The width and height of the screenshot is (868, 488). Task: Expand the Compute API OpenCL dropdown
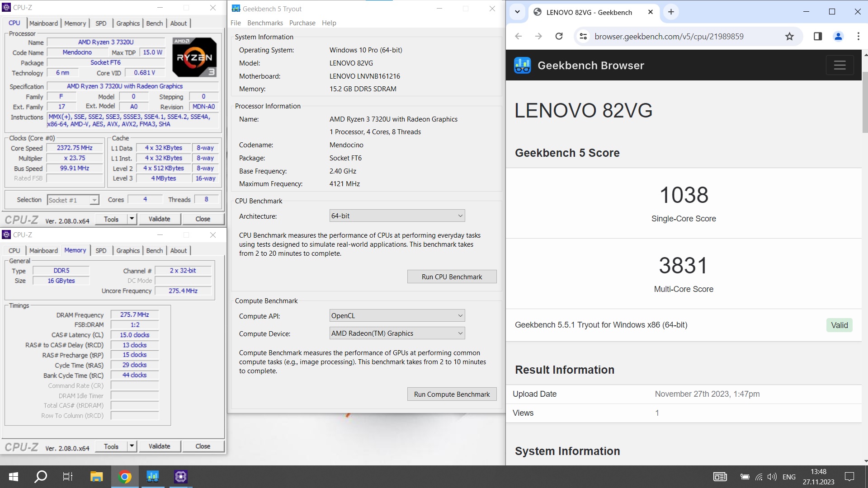coord(397,316)
